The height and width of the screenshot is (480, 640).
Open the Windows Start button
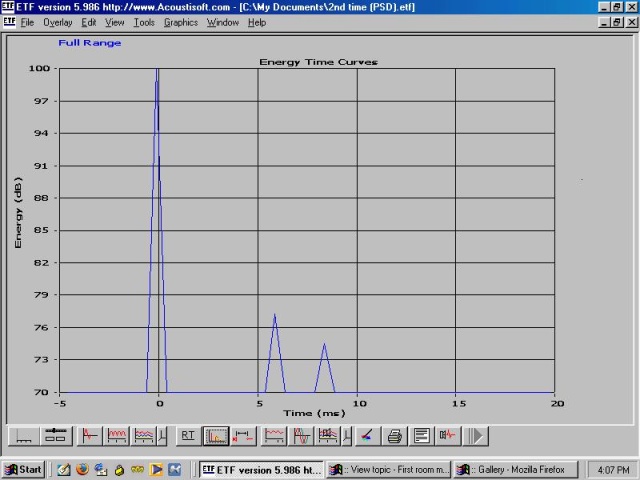pos(23,470)
